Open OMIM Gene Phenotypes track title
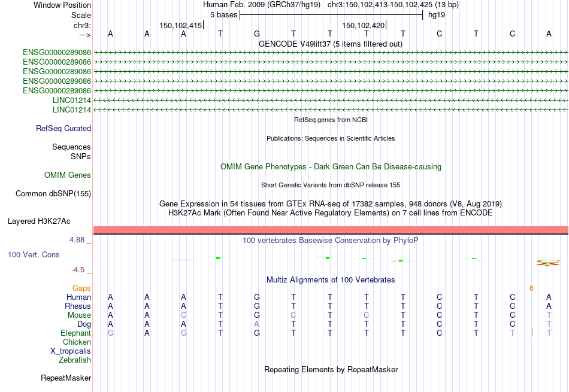The image size is (569, 392). tap(331, 167)
